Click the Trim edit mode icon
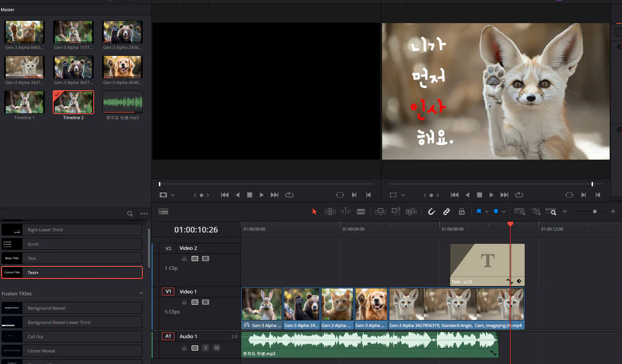 pyautogui.click(x=330, y=211)
